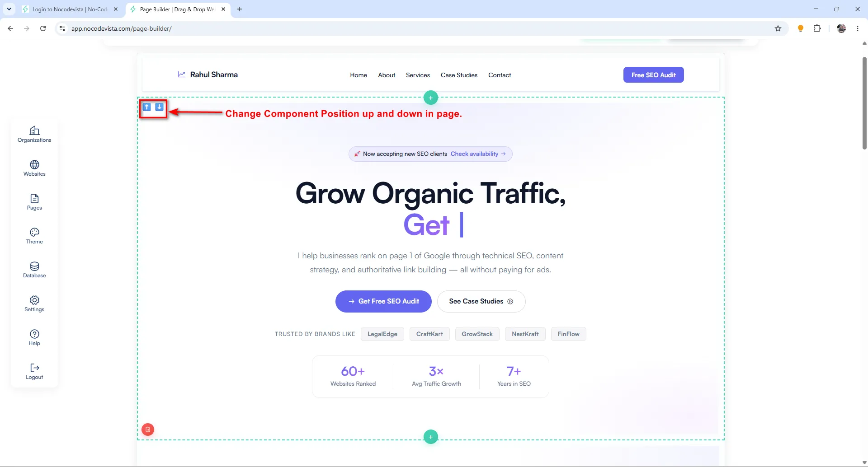This screenshot has width=868, height=467.
Task: Click the Rahul Sharma chart logo icon
Action: (x=182, y=75)
